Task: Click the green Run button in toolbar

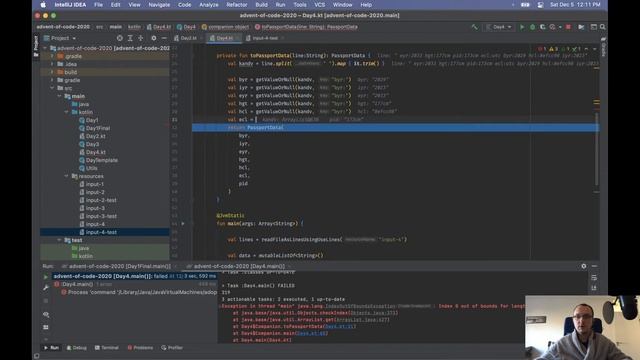Action: 522,27
